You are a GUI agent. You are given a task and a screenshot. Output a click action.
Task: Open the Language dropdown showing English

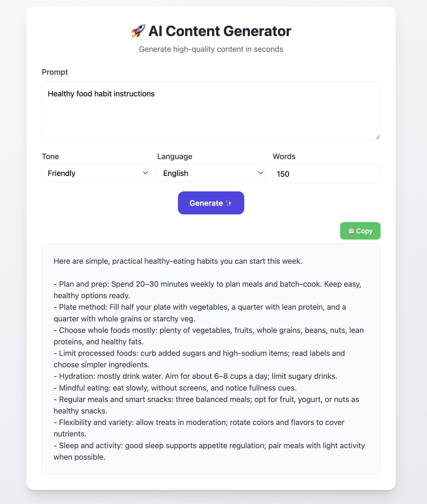[211, 173]
